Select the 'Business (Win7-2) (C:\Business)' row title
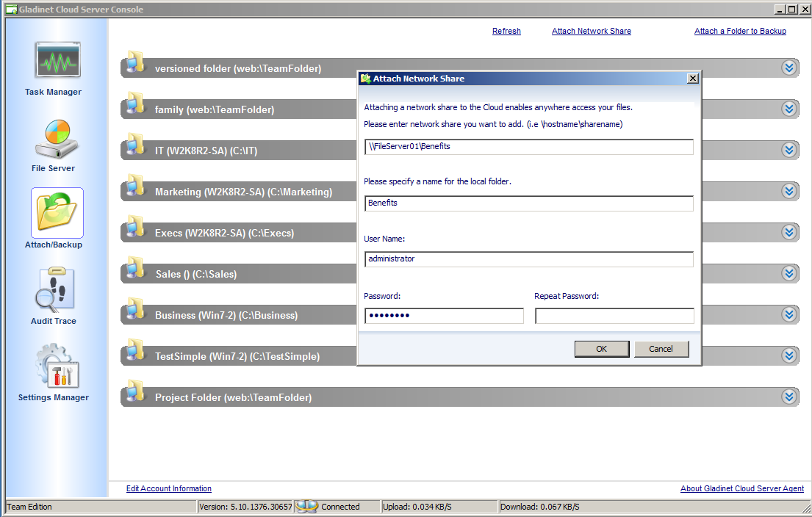The image size is (812, 517). (x=226, y=315)
